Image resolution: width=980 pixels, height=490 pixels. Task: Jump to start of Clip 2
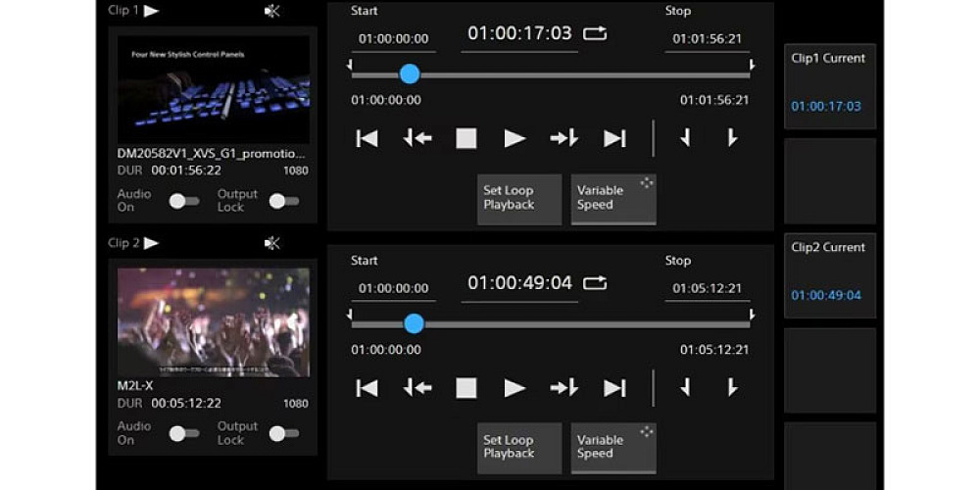point(367,388)
